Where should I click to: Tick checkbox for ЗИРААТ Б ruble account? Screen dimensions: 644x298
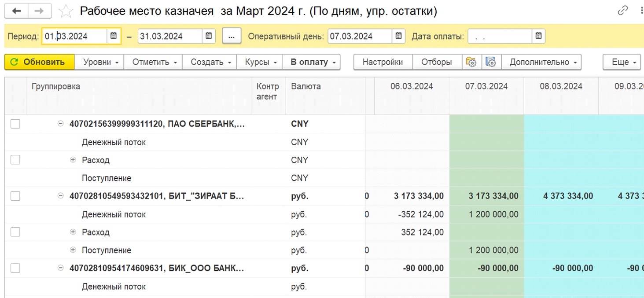click(x=15, y=196)
